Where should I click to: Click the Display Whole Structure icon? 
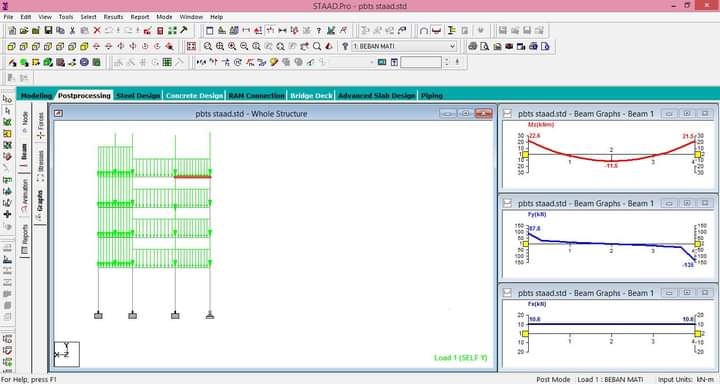click(x=191, y=46)
